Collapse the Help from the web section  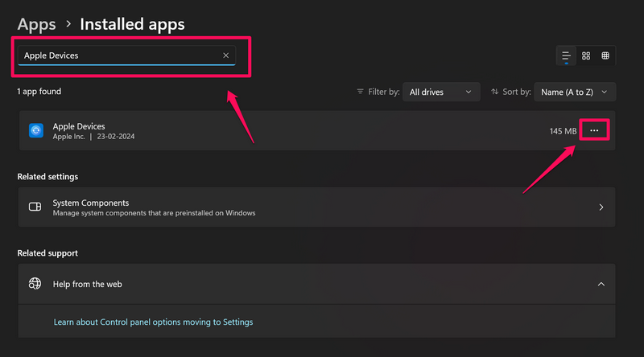click(601, 284)
